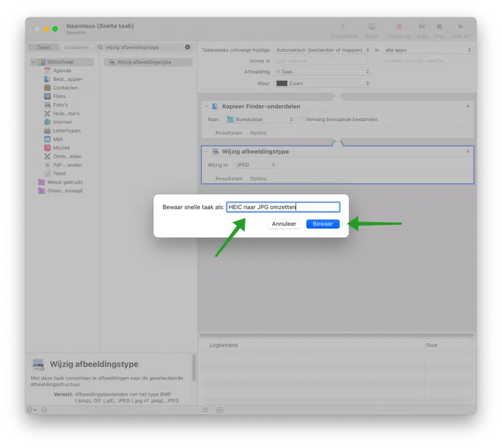Click the Duur column header
Viewport: 502px width, 448px height.
tap(432, 345)
